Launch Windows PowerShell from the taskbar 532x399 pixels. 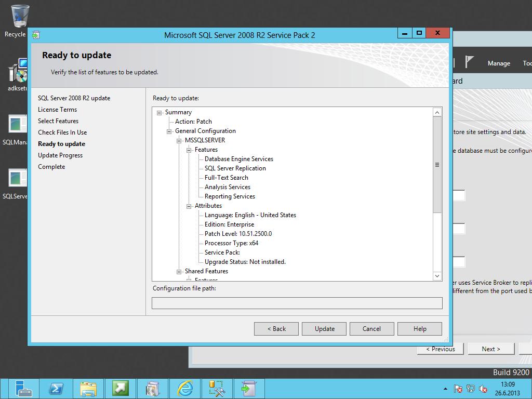pyautogui.click(x=56, y=389)
